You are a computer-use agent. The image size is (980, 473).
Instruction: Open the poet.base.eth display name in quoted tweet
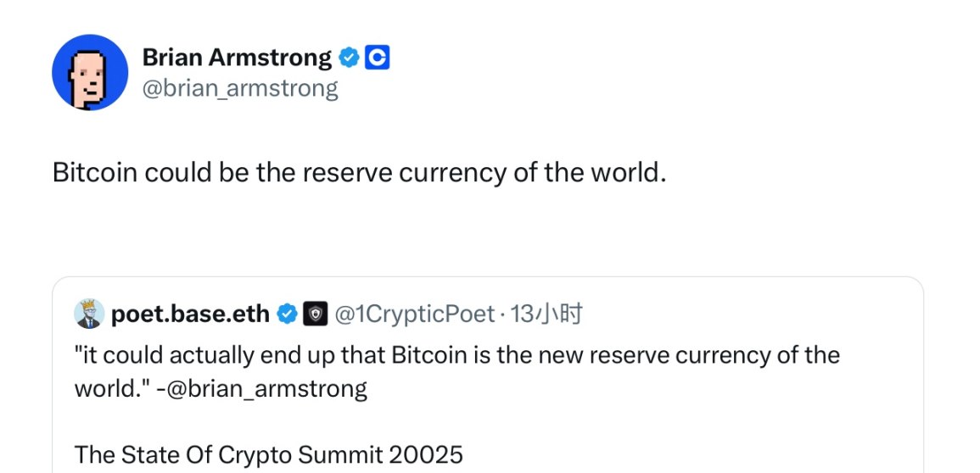point(191,314)
